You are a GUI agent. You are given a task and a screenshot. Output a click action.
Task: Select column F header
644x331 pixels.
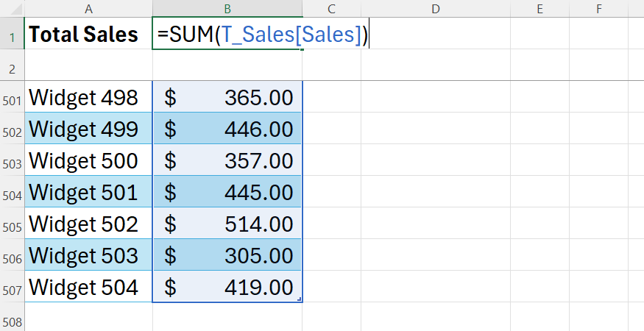(x=599, y=8)
